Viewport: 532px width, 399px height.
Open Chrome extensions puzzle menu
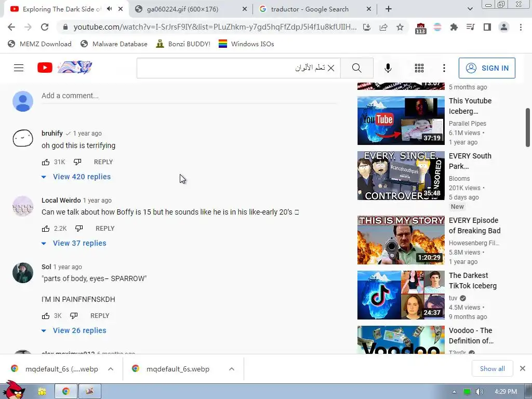(454, 27)
